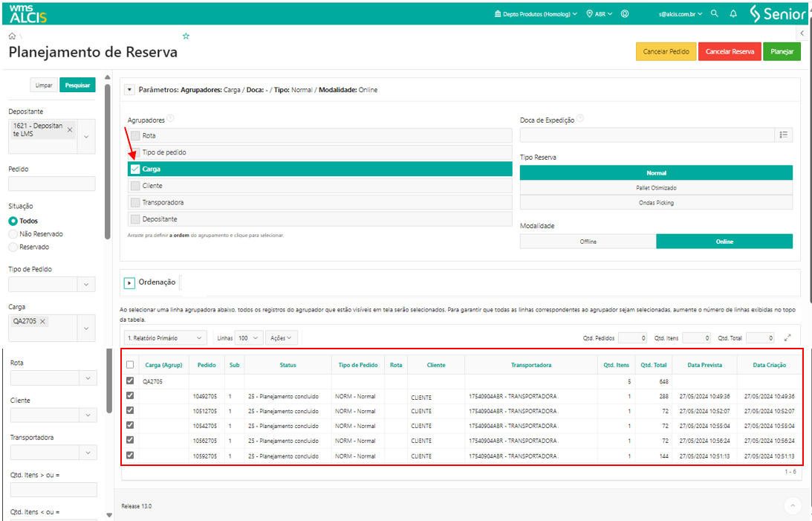
Task: Open notifications bell icon
Action: [733, 13]
